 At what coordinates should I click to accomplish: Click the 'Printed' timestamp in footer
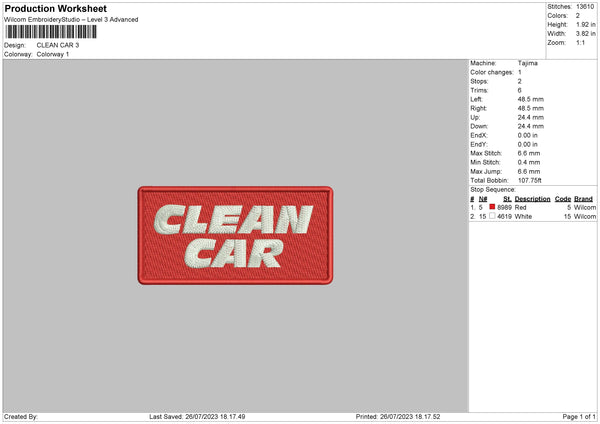point(398,416)
